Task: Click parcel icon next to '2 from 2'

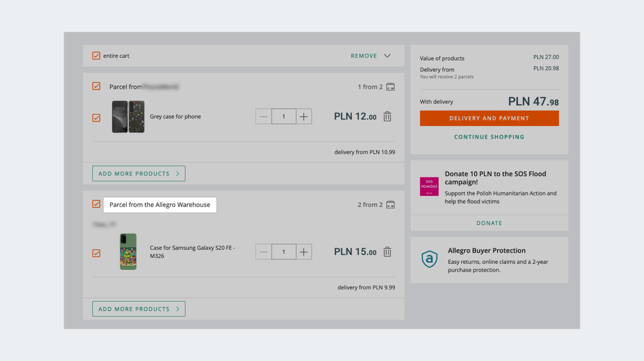Action: point(391,205)
